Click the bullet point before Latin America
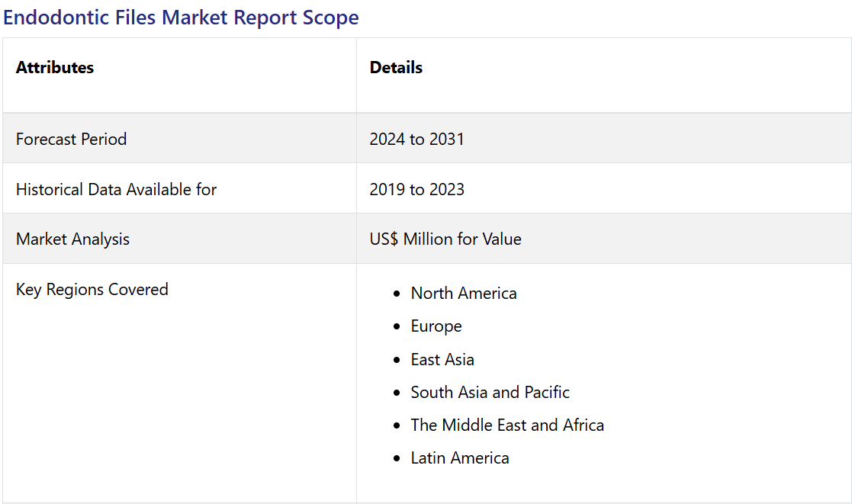Image resolution: width=852 pixels, height=504 pixels. (x=396, y=458)
